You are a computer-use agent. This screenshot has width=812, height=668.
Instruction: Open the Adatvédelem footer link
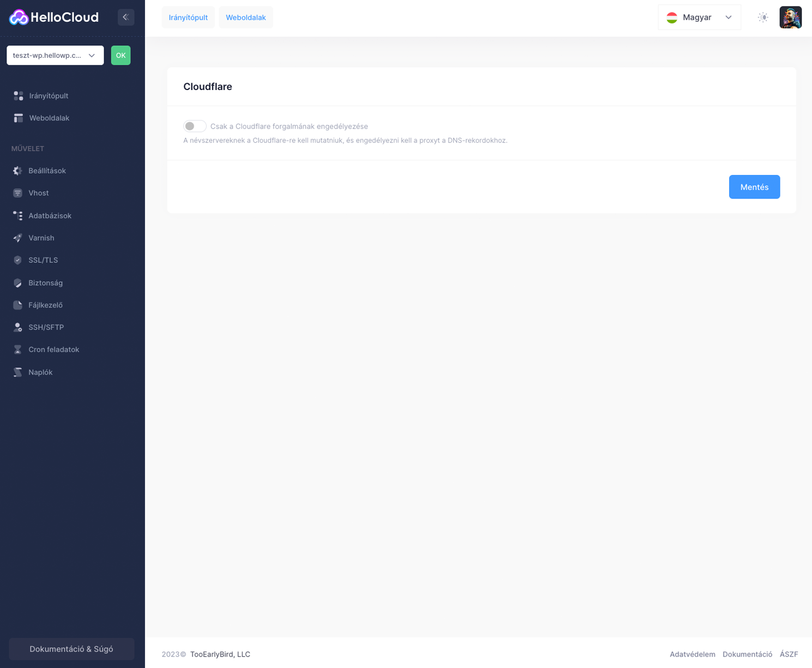point(692,654)
